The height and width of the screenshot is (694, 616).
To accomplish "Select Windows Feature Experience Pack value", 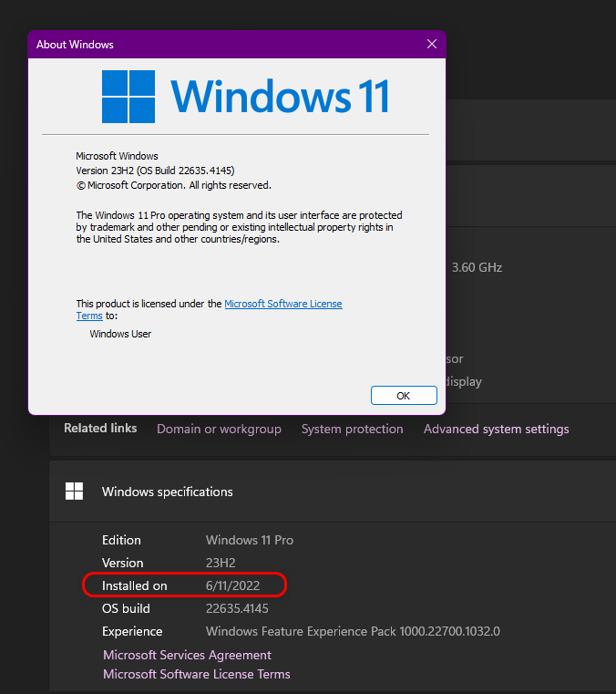I will [353, 631].
